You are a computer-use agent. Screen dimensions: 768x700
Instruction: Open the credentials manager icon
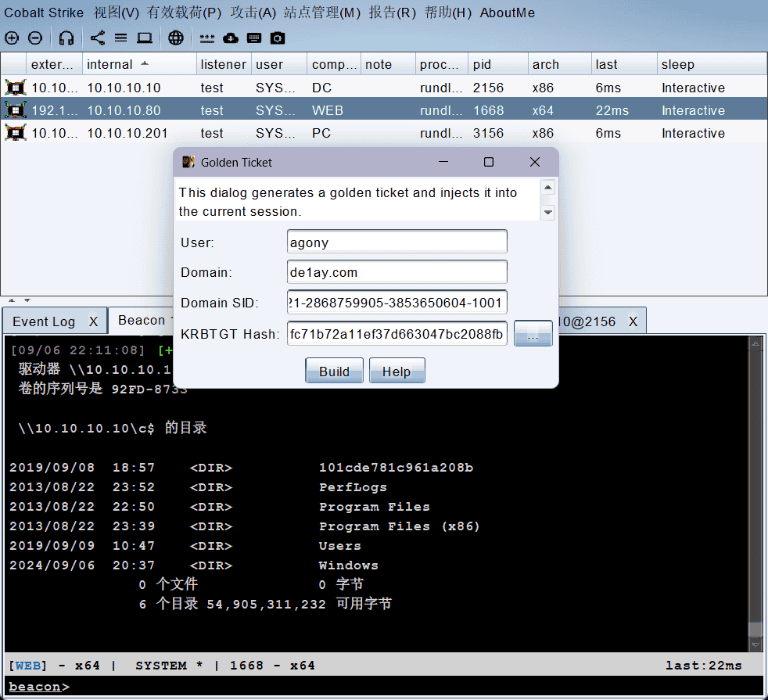point(206,38)
